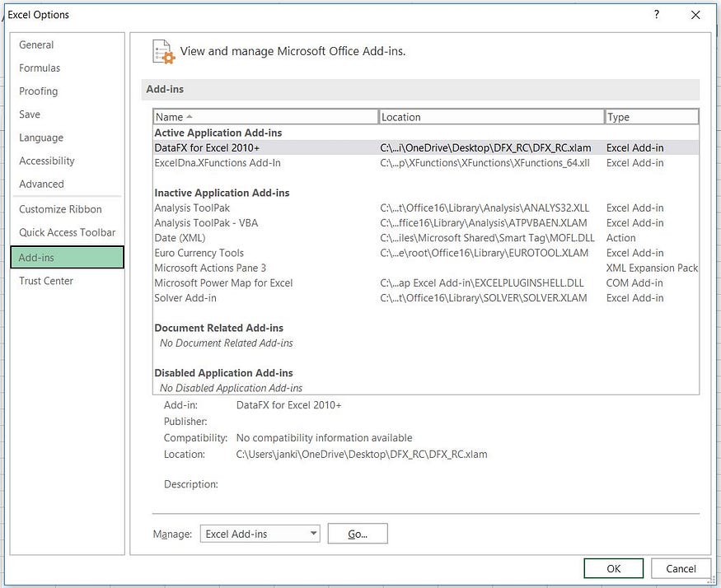Click the full DFX_RC.xlam location detail
This screenshot has width=721, height=588.
click(362, 455)
